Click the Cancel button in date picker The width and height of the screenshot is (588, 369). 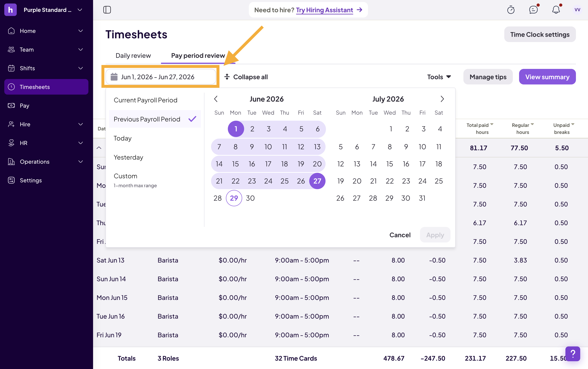point(400,235)
